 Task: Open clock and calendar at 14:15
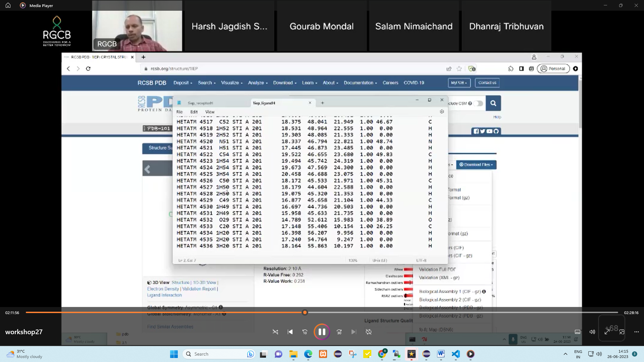618,354
